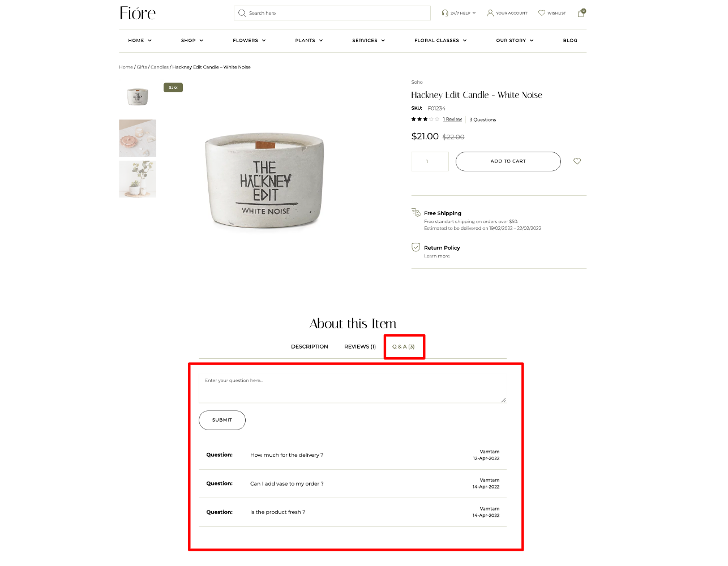Click the Add to Cart button
This screenshot has height=566, width=728.
[x=508, y=161]
